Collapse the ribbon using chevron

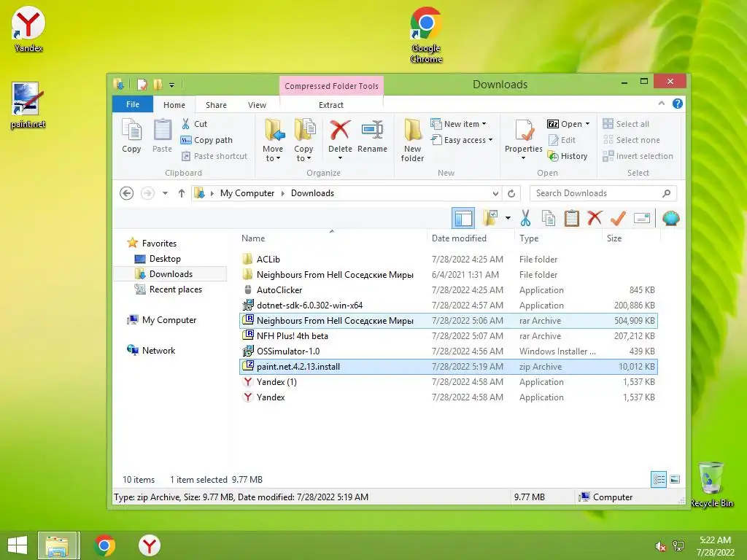(661, 104)
